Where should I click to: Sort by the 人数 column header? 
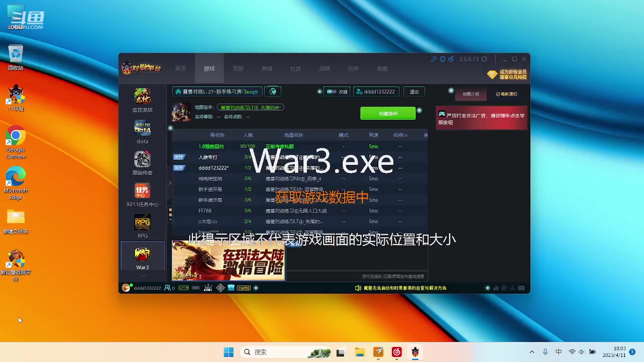pos(248,135)
